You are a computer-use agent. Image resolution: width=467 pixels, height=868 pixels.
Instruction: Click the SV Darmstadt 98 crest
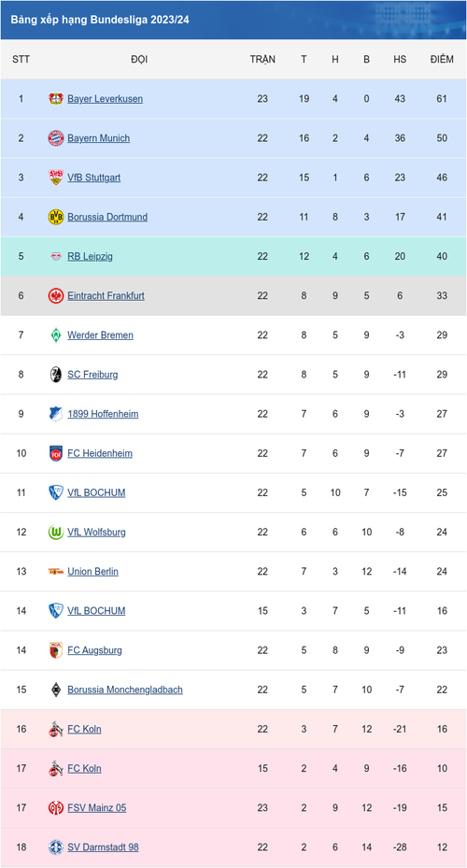coord(56,847)
